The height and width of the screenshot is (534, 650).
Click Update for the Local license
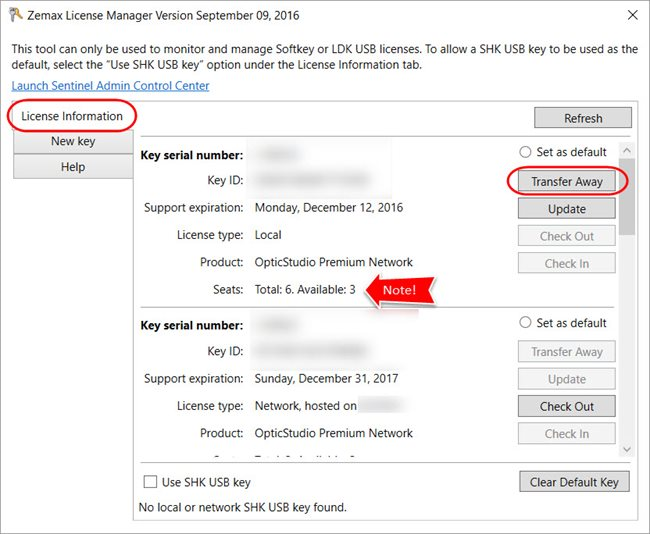567,209
